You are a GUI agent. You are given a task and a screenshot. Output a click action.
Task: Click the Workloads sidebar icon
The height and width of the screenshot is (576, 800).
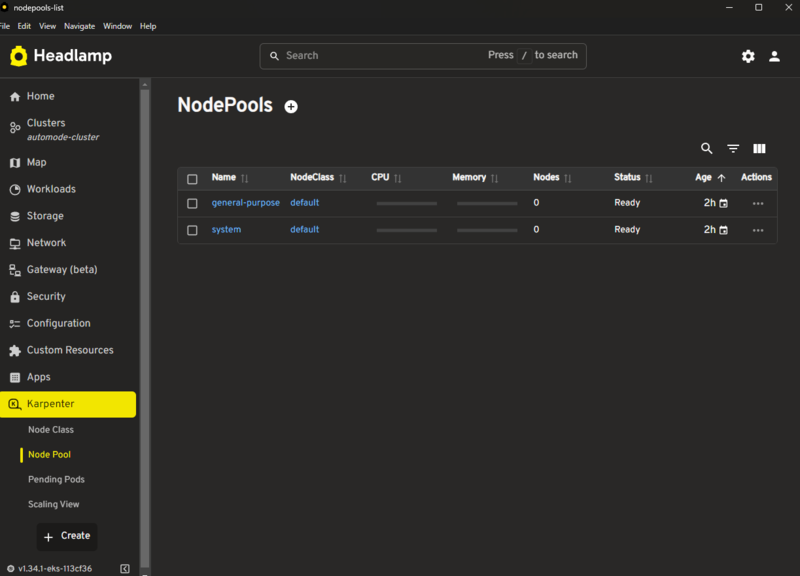pyautogui.click(x=15, y=189)
